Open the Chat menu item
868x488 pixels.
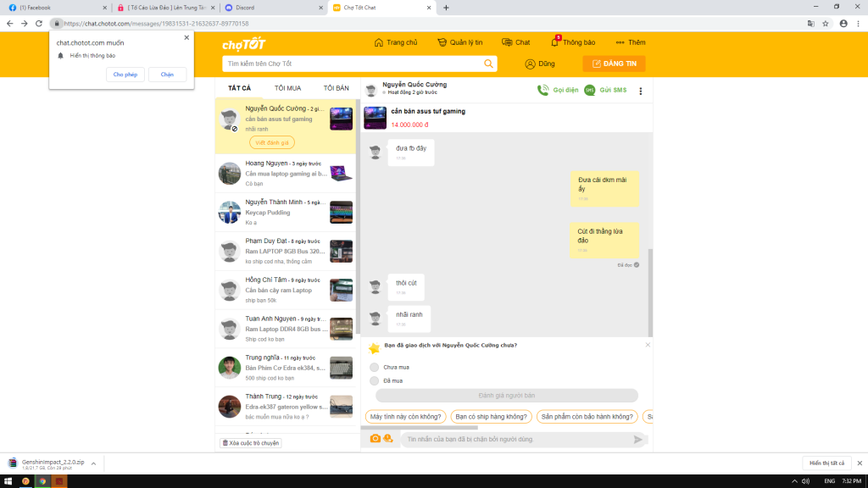pos(516,42)
